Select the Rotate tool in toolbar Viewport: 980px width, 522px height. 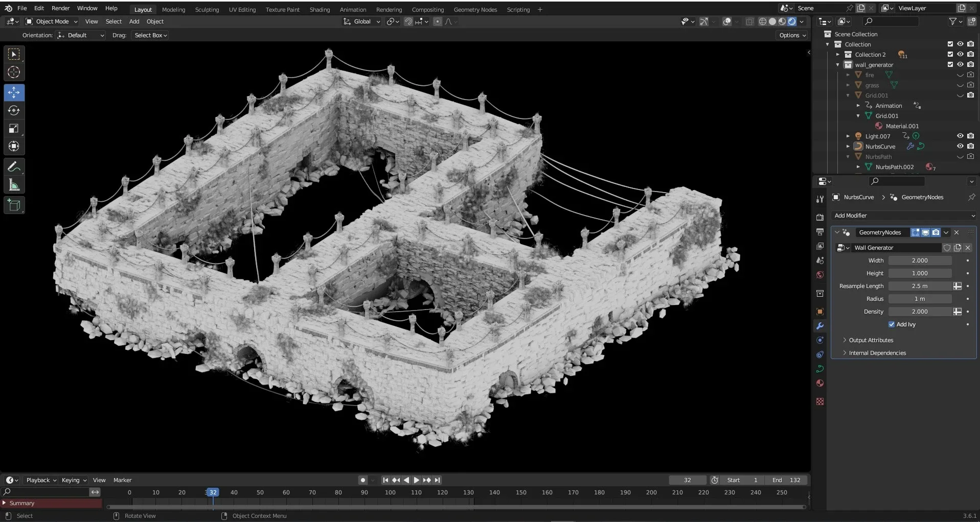pos(14,111)
